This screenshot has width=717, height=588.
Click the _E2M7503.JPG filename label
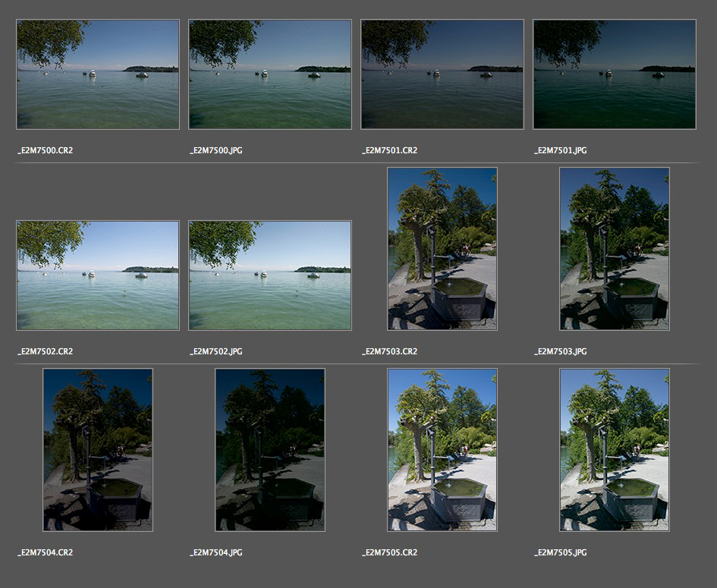click(561, 352)
